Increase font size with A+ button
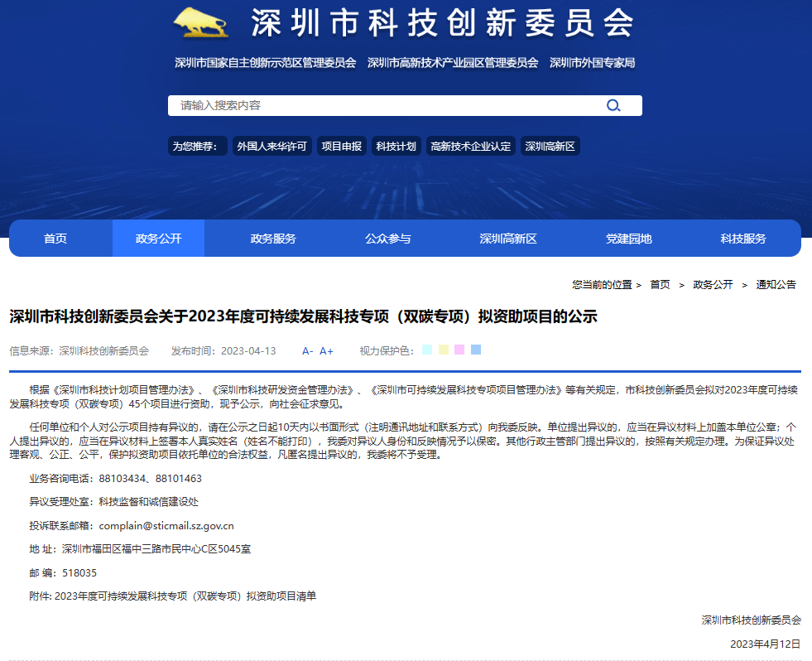The width and height of the screenshot is (812, 661). pos(326,351)
